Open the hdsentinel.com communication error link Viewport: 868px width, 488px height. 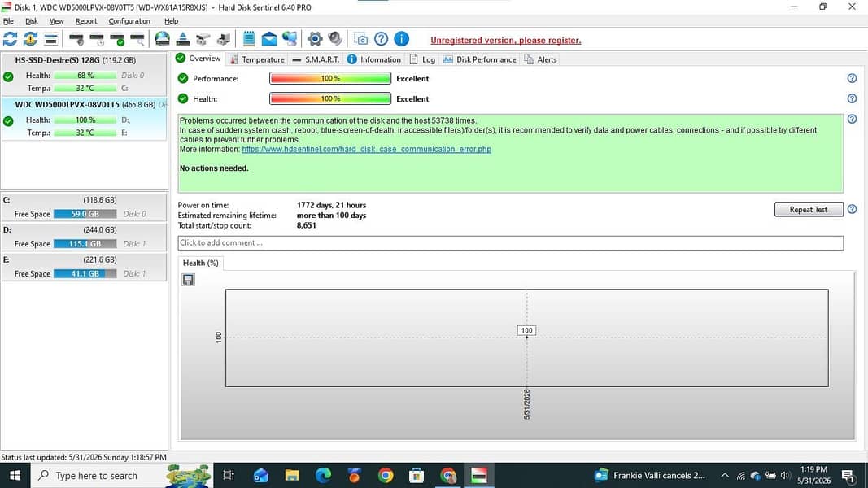(366, 150)
